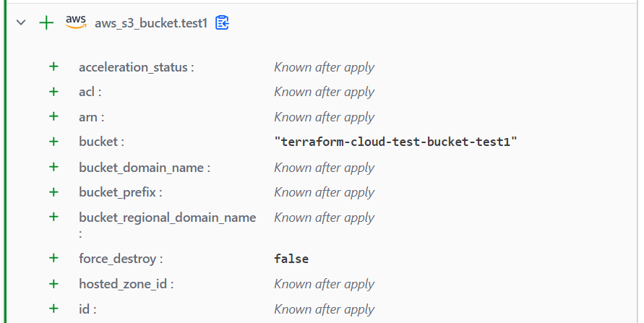Collapse the aws_s3_bucket.test1 resource chevron
644x323 pixels.
(21, 22)
